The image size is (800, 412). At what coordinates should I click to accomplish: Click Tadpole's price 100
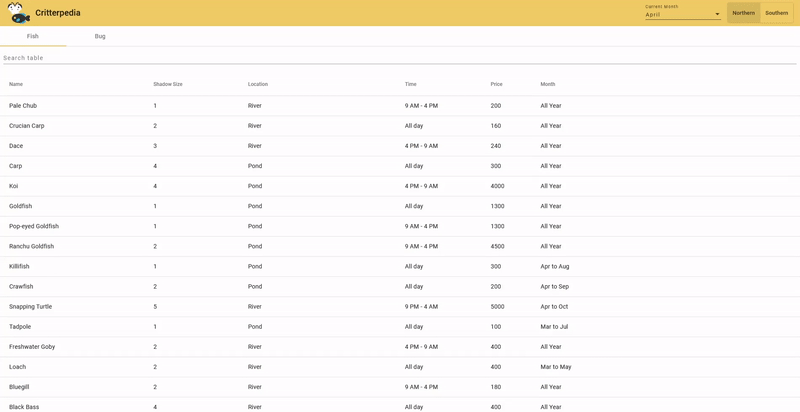pyautogui.click(x=495, y=326)
